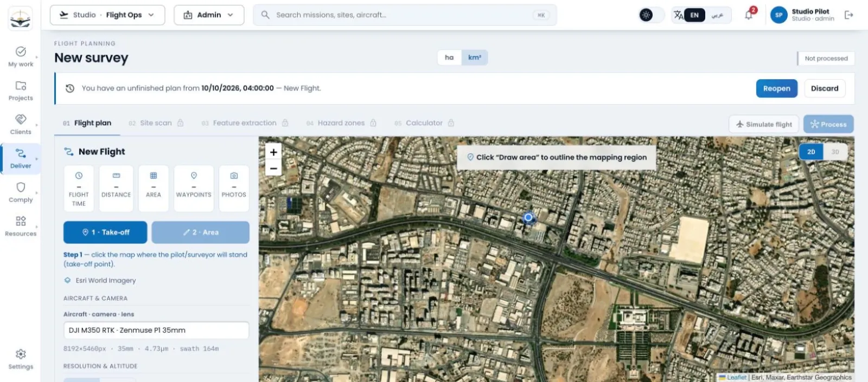Click the blue take-off marker on map
Image resolution: width=868 pixels, height=382 pixels.
pos(528,217)
